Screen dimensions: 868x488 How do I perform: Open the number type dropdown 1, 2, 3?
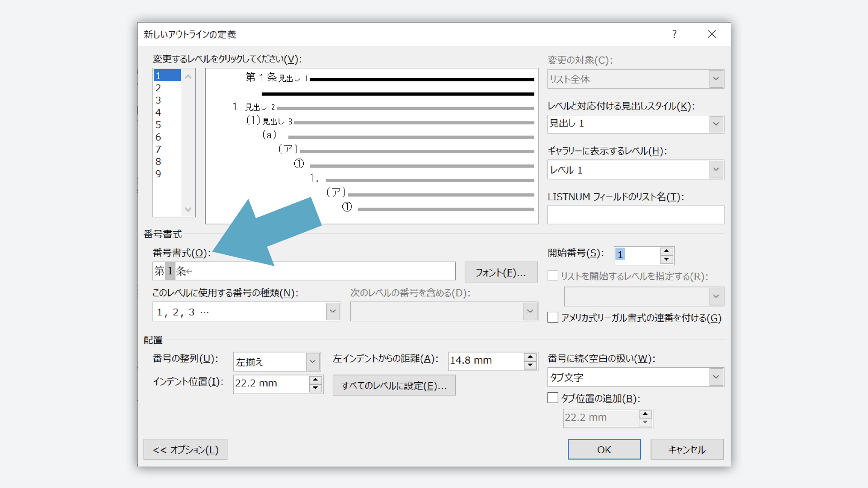click(333, 311)
